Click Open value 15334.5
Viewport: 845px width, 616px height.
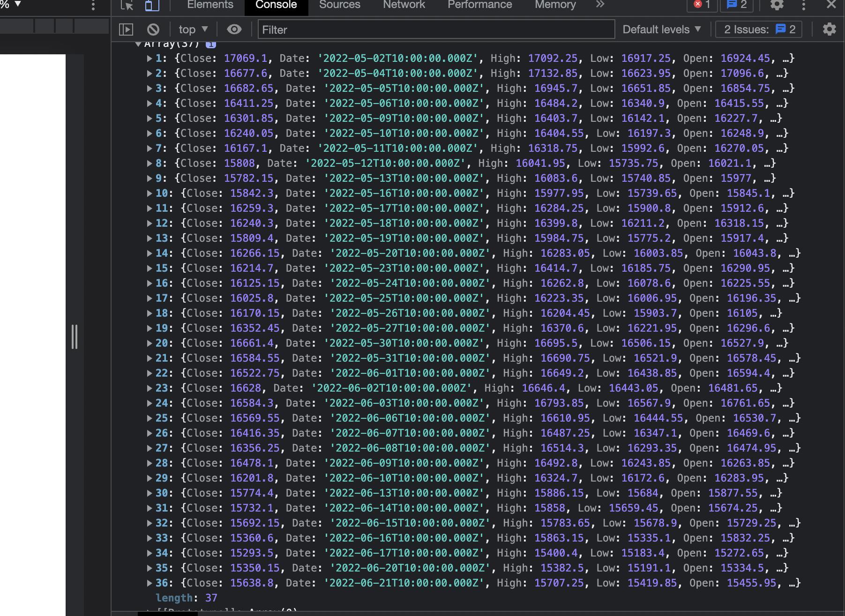(742, 568)
